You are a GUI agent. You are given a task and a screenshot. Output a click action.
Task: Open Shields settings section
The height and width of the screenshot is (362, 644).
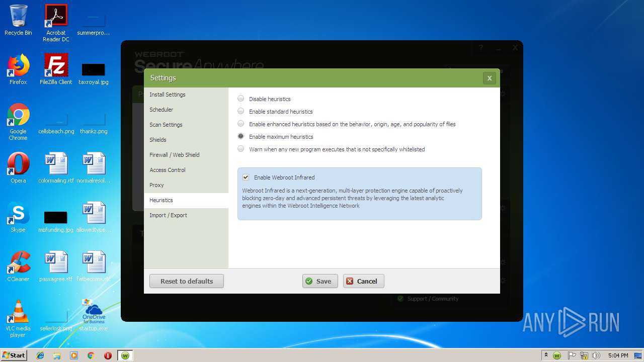[x=186, y=140]
